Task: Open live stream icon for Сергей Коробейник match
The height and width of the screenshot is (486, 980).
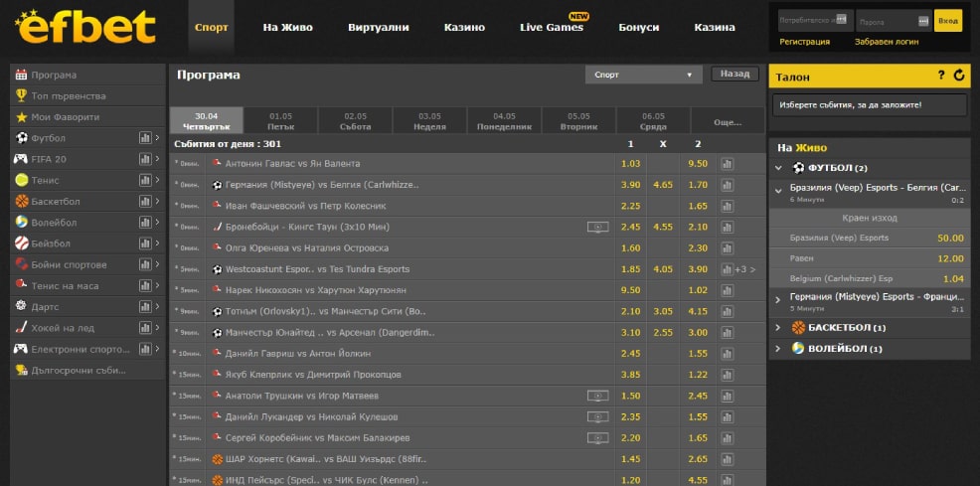Action: [597, 438]
